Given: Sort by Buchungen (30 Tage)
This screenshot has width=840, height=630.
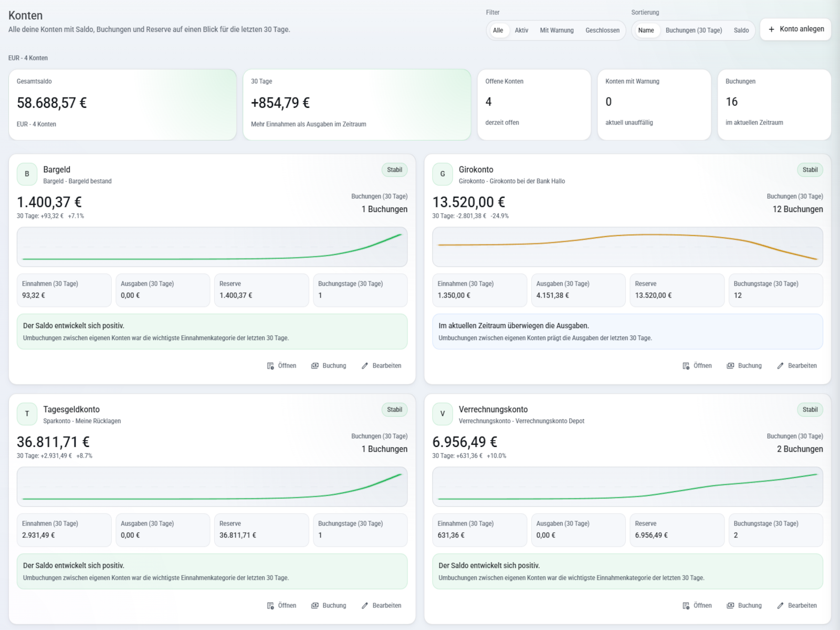Looking at the screenshot, I should pyautogui.click(x=694, y=30).
